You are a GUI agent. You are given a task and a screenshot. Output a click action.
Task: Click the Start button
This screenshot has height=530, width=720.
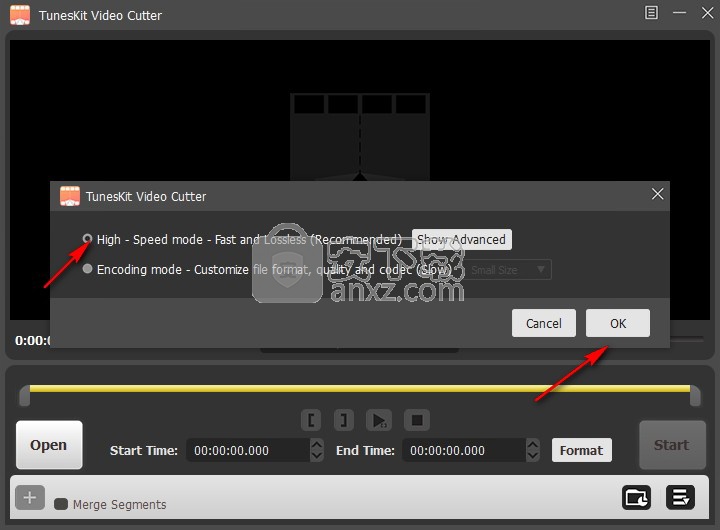(x=672, y=445)
